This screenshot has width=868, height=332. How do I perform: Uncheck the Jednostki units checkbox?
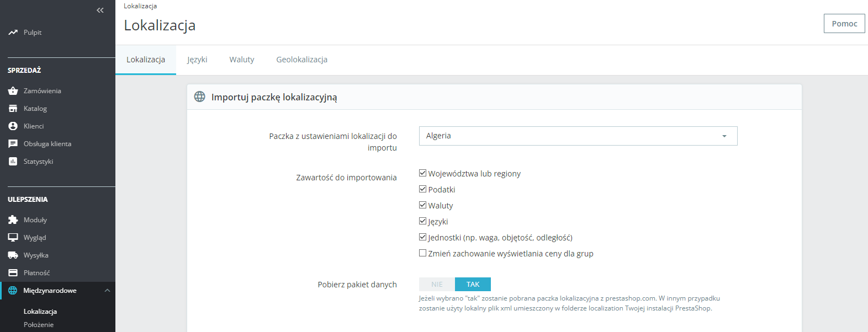[x=422, y=237]
